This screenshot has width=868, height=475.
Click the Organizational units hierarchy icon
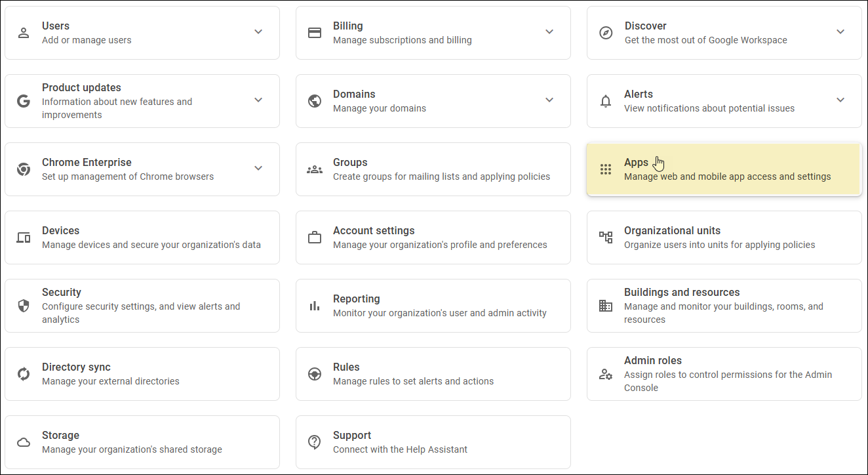606,237
